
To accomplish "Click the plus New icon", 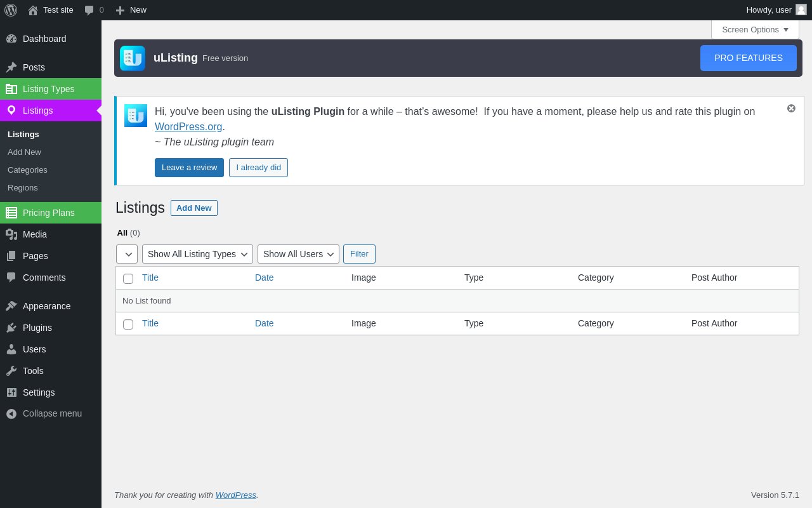I will [120, 10].
